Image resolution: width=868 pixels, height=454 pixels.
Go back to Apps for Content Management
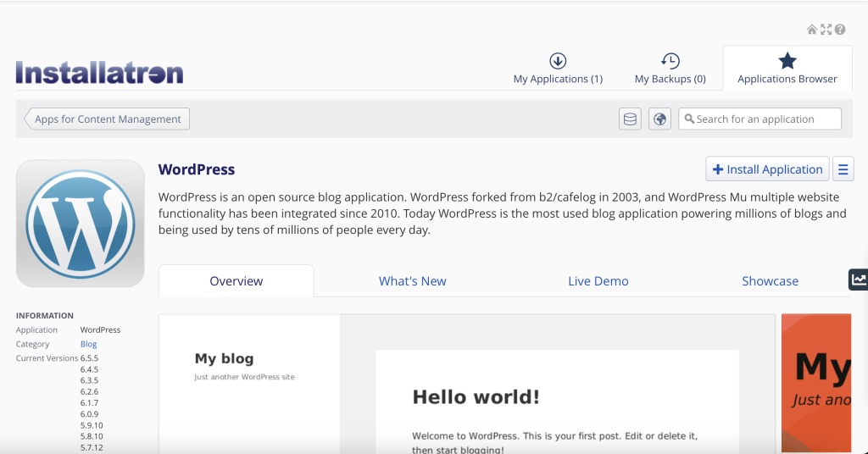(107, 119)
